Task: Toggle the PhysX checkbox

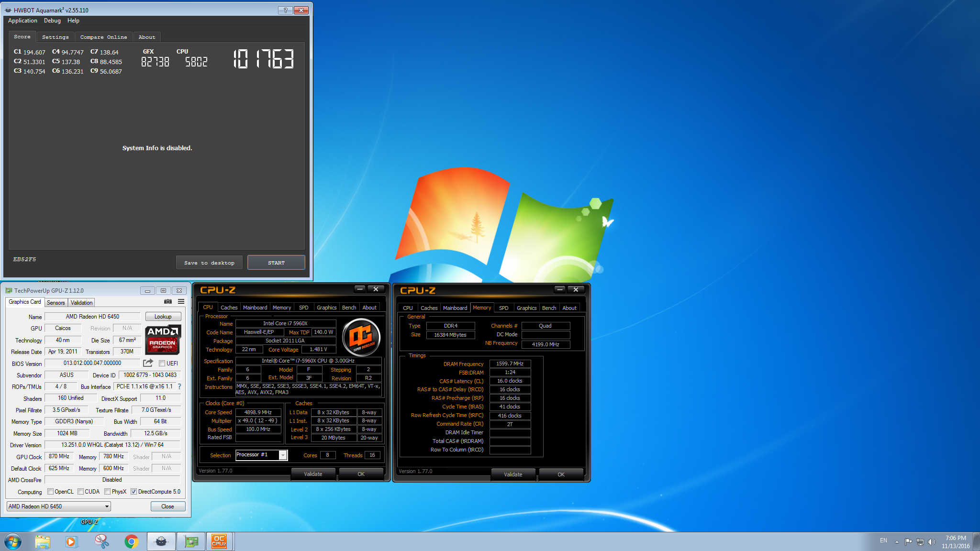Action: coord(108,492)
